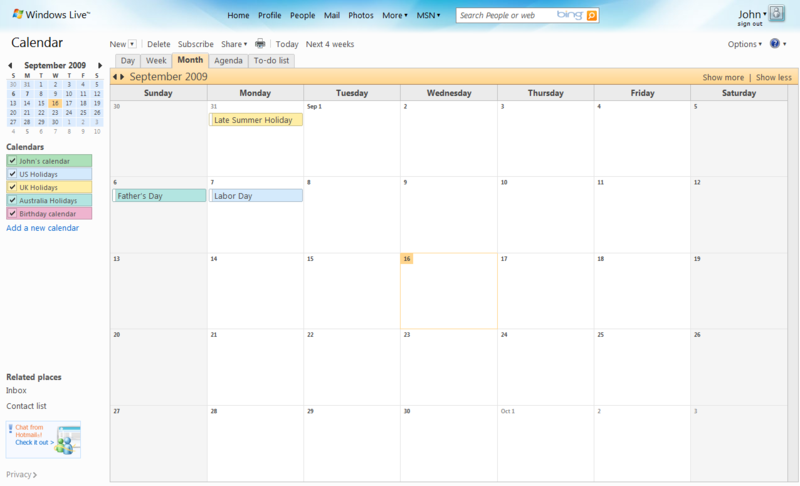The height and width of the screenshot is (486, 800).
Task: Print the calendar using the printer icon
Action: pos(260,44)
